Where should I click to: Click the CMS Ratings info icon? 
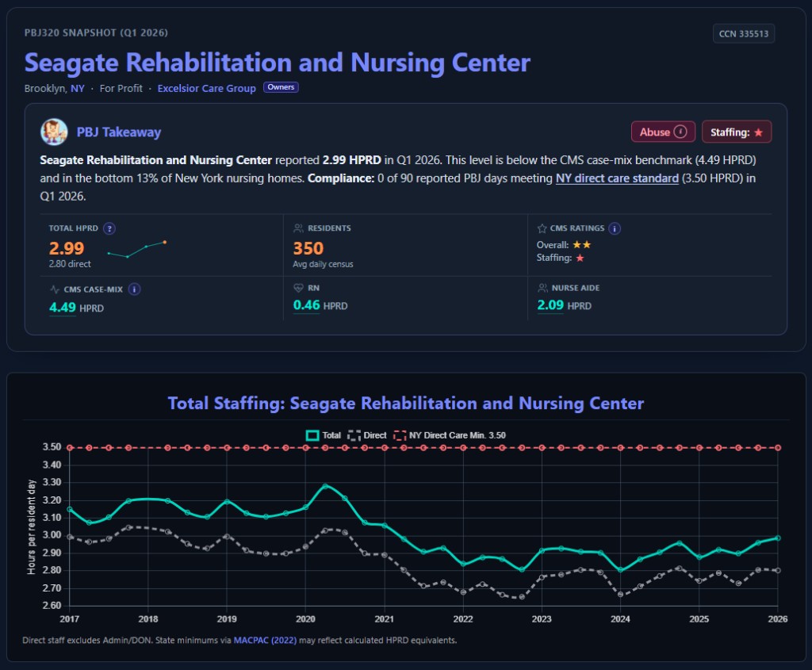tap(615, 228)
